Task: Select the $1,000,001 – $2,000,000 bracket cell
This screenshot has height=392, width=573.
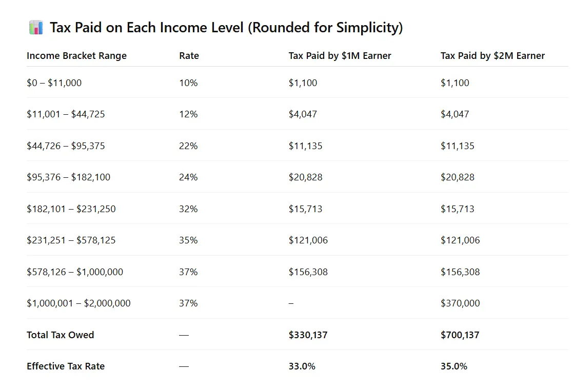Action: [x=78, y=303]
